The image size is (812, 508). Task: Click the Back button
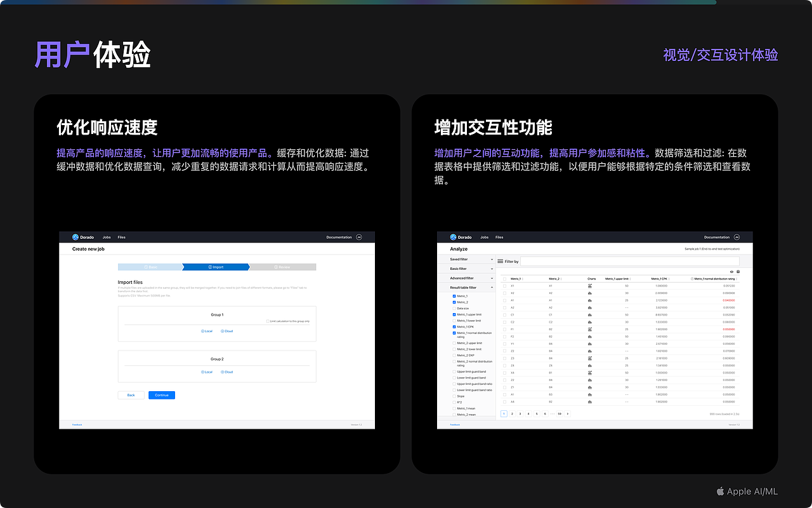(x=131, y=395)
